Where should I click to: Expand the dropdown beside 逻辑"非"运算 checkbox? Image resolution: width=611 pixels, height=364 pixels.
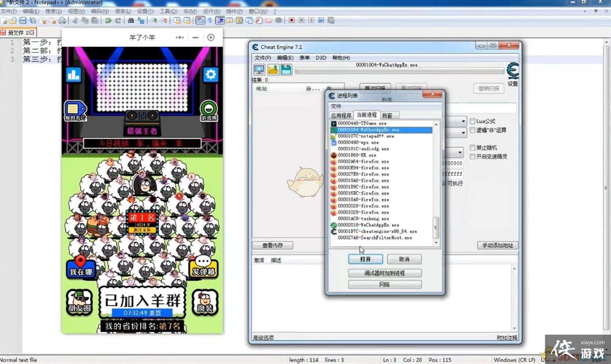click(463, 132)
